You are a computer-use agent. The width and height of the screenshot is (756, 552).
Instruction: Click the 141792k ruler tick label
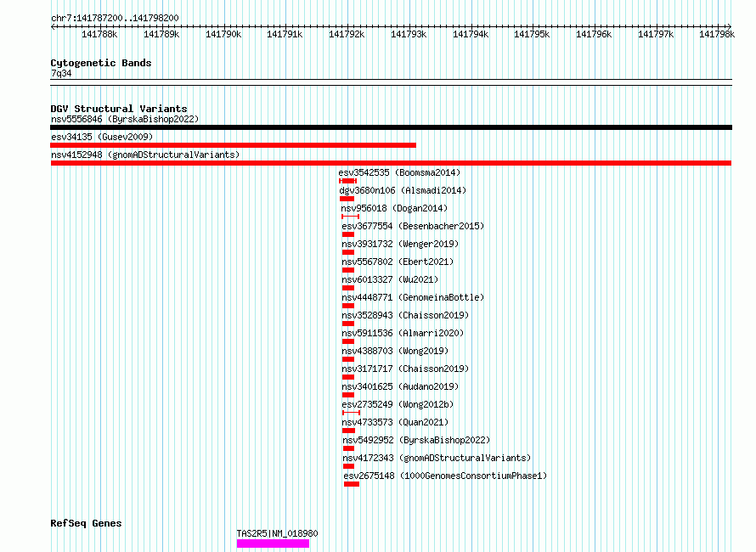pos(347,34)
